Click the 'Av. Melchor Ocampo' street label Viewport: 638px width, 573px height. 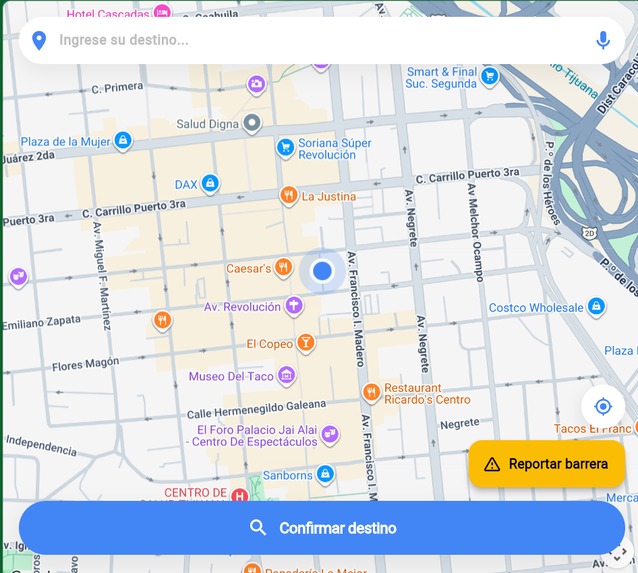click(475, 232)
